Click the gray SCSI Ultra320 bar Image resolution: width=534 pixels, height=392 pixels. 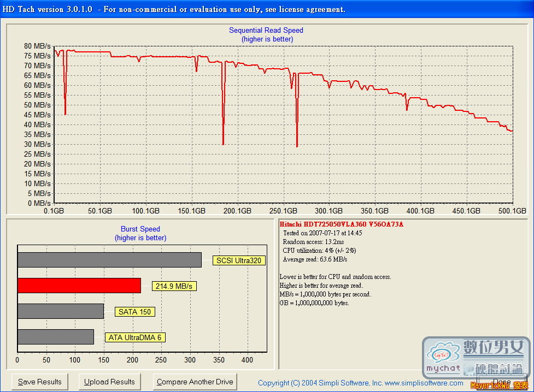[x=109, y=260]
